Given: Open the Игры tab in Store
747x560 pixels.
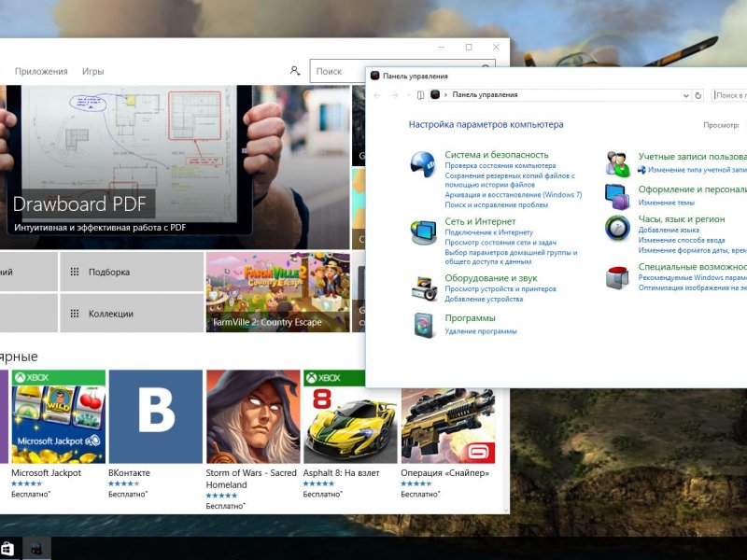Looking at the screenshot, I should click(x=92, y=71).
